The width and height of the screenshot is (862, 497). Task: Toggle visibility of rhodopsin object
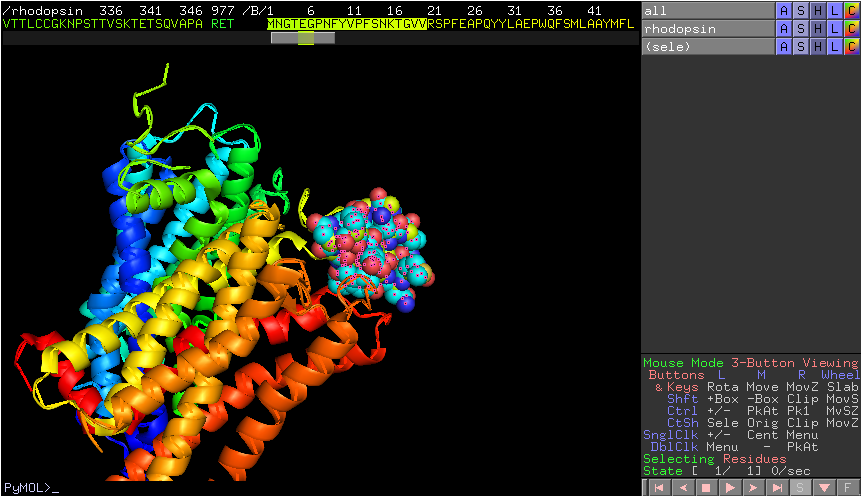tap(708, 29)
